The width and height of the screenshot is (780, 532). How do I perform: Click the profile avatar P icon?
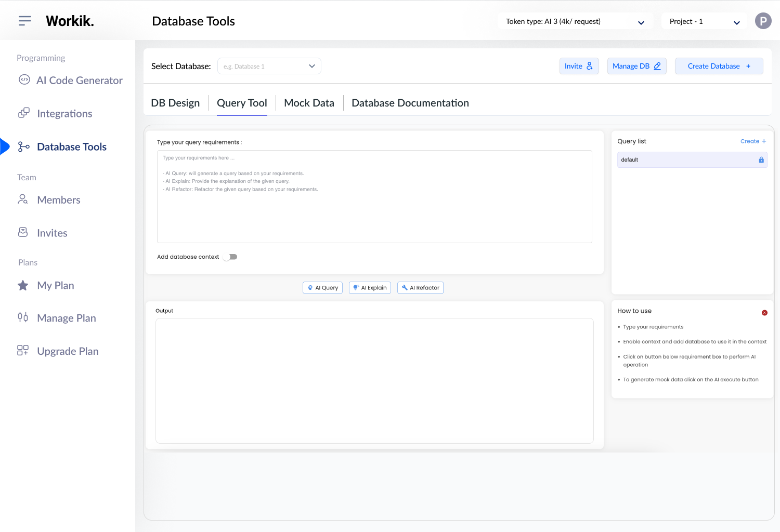[x=763, y=21]
